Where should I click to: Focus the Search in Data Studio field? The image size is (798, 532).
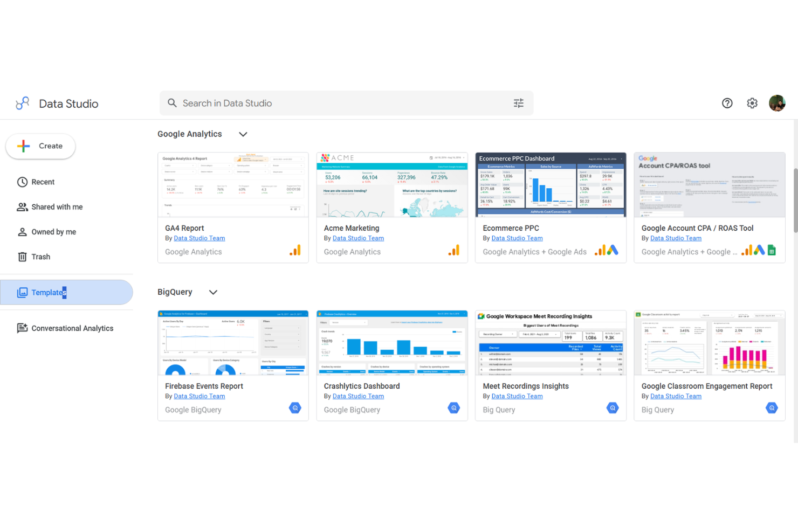(x=346, y=103)
